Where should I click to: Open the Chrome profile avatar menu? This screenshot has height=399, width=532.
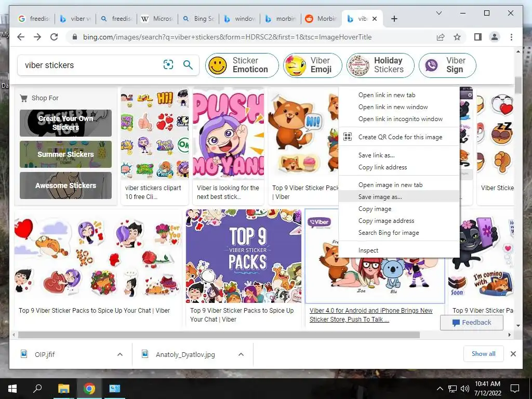click(x=495, y=37)
